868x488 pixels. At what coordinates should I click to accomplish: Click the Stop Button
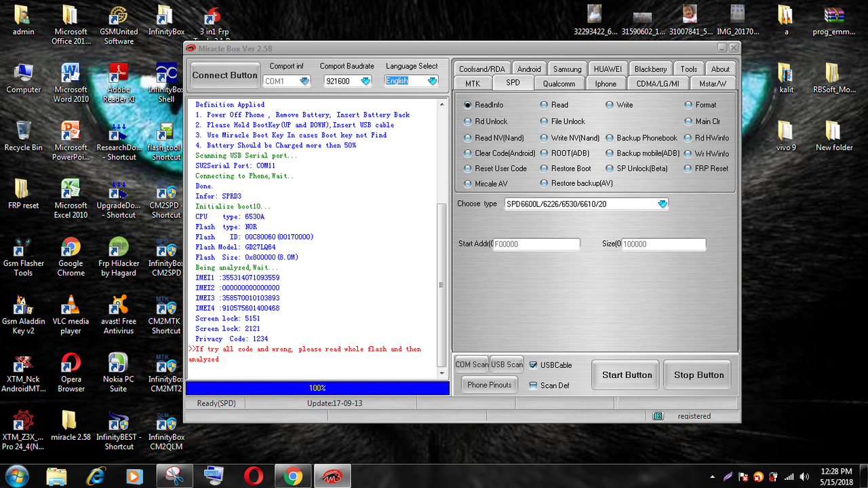click(698, 375)
